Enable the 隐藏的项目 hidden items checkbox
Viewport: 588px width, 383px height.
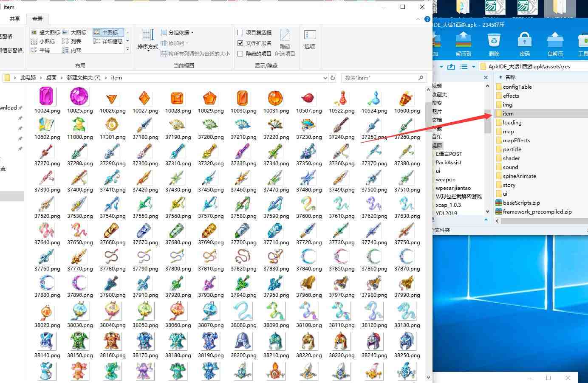click(x=240, y=54)
